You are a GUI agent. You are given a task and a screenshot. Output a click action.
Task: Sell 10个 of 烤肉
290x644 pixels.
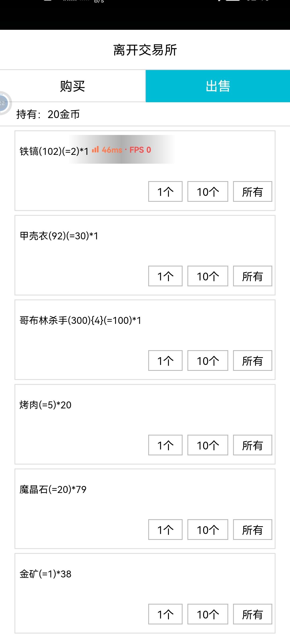point(208,445)
